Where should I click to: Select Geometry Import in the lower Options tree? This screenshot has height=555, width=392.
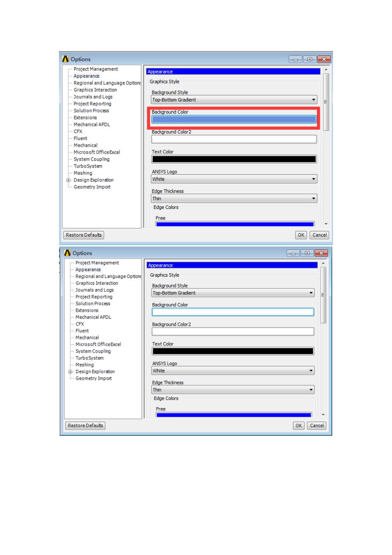coord(94,379)
